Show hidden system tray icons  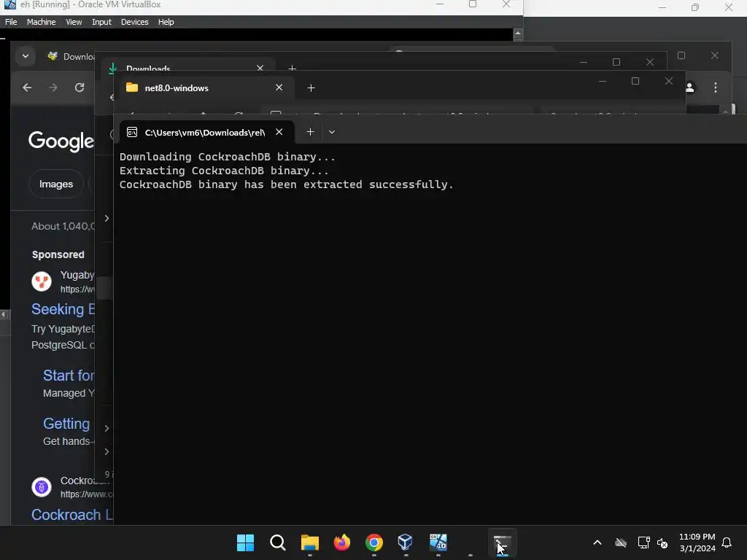pyautogui.click(x=597, y=542)
